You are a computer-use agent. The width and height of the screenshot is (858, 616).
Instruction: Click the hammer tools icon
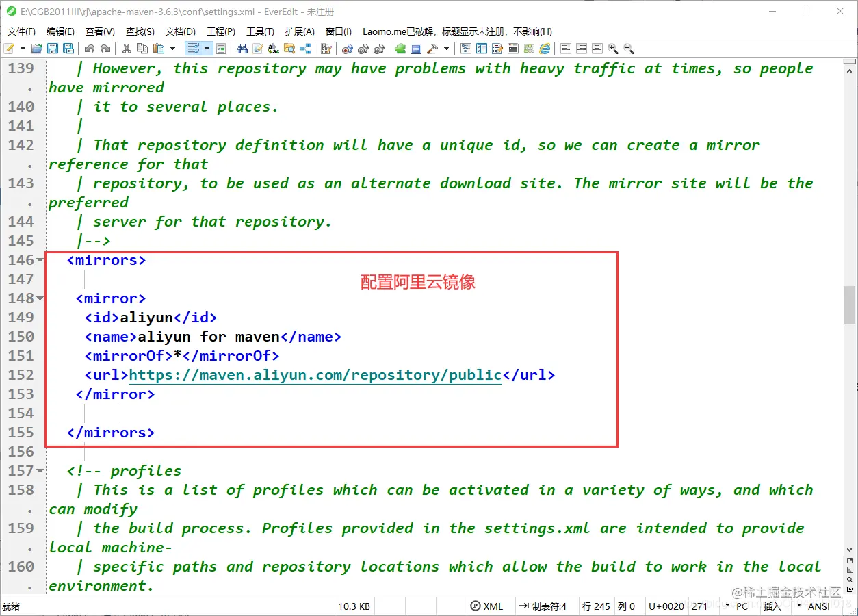point(432,49)
